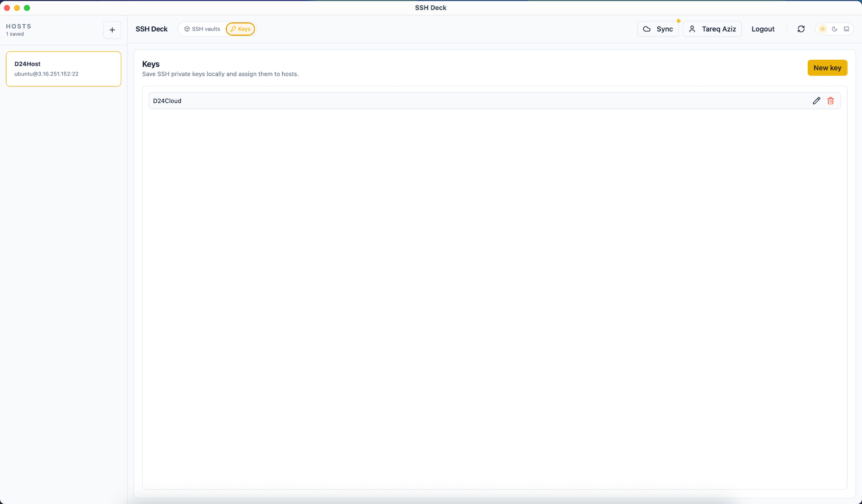Click the D24Cloud key row
The width and height of the screenshot is (862, 504).
point(449,101)
